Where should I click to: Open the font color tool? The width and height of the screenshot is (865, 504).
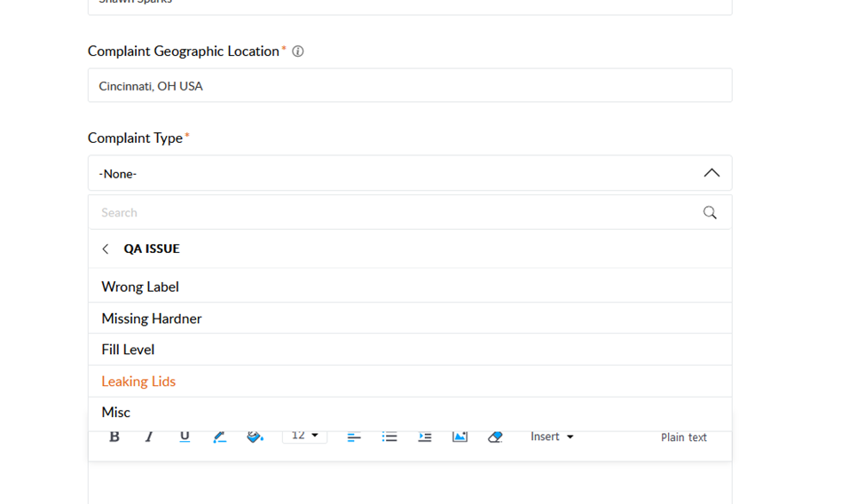[x=220, y=437]
